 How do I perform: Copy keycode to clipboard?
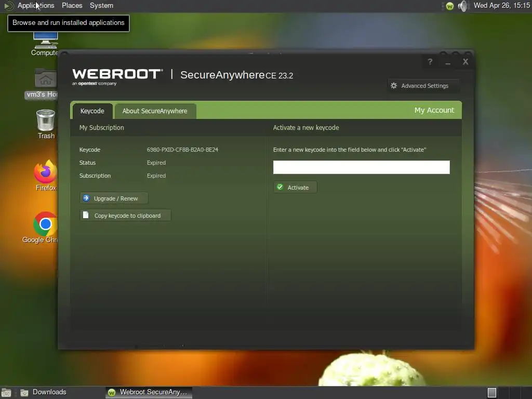coord(125,216)
